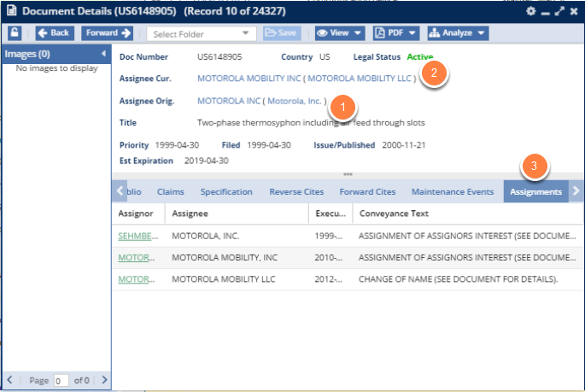Go to previous image page arrow
The width and height of the screenshot is (585, 392).
click(x=9, y=380)
